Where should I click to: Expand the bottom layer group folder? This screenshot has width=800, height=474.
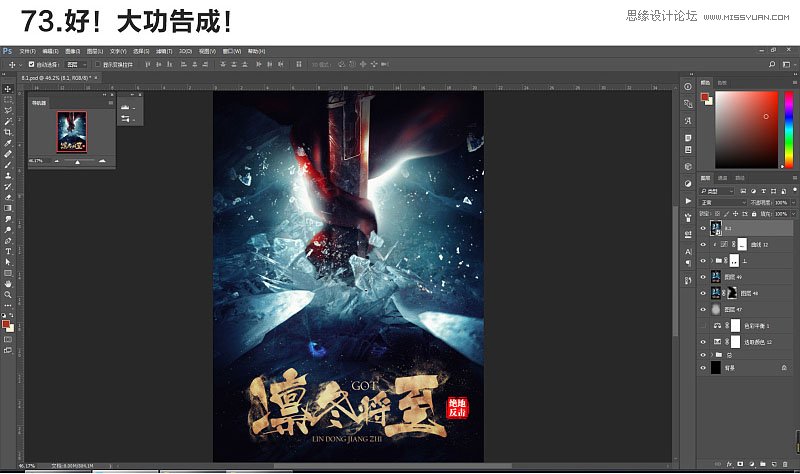712,355
